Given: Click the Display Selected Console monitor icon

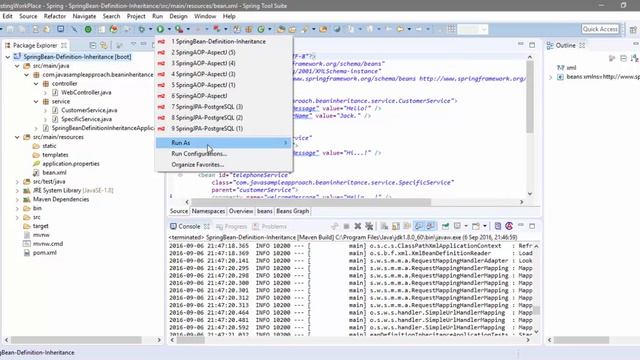Looking at the screenshot, I should coord(457,226).
